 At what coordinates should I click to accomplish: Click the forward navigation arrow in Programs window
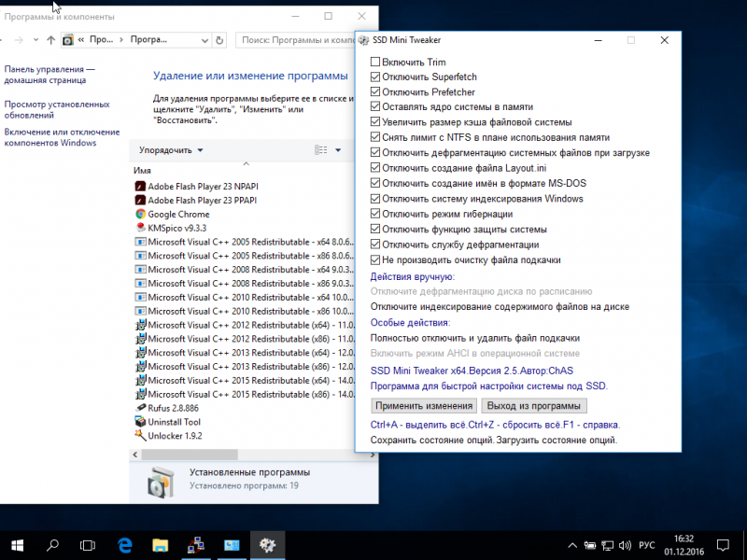pyautogui.click(x=19, y=40)
